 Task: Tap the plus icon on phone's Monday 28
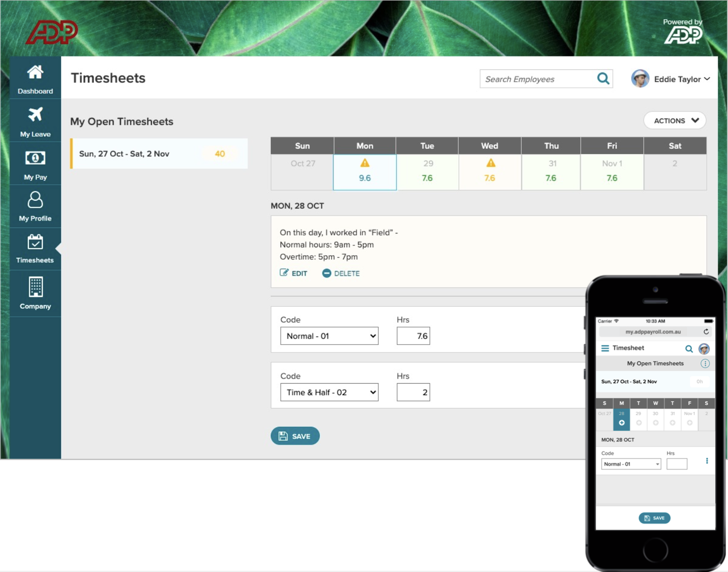(x=621, y=423)
